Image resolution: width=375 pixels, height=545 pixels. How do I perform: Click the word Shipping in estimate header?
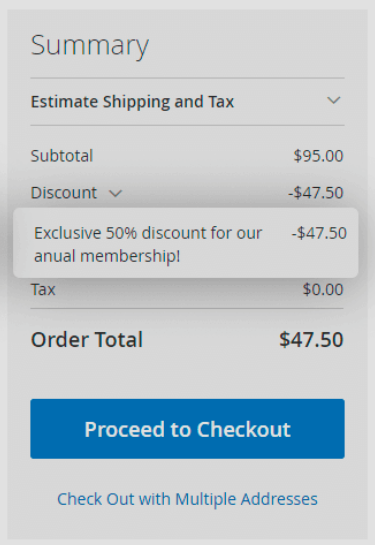[136, 102]
